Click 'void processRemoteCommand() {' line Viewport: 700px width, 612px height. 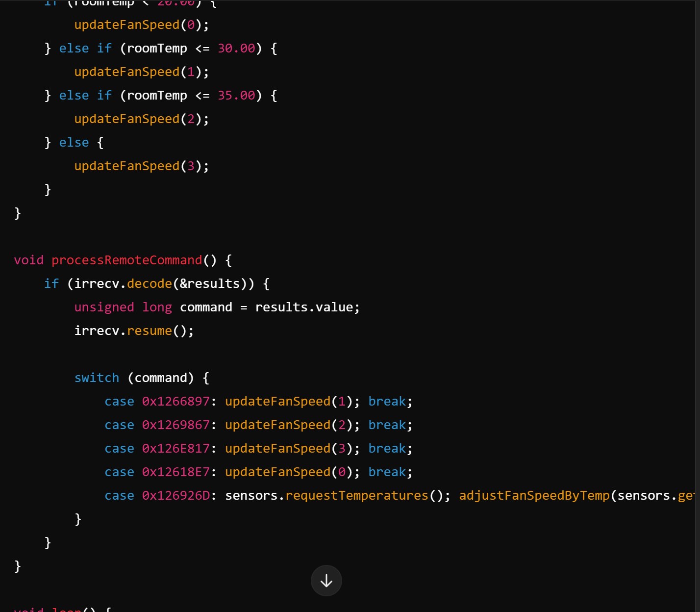(123, 260)
